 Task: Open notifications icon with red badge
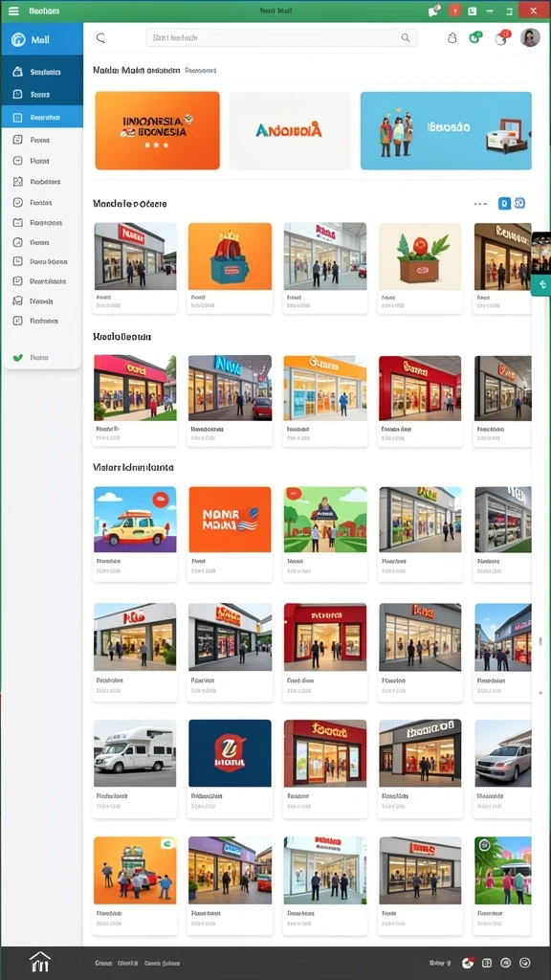(501, 37)
